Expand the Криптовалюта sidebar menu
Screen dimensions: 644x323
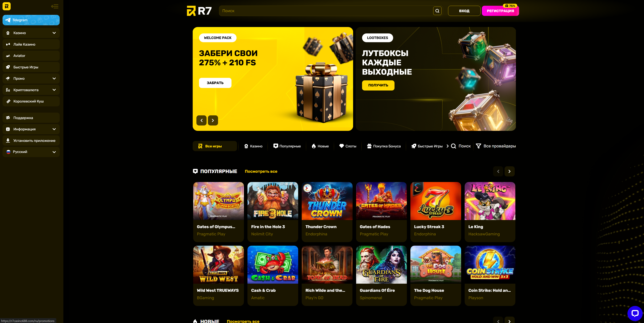tap(31, 90)
